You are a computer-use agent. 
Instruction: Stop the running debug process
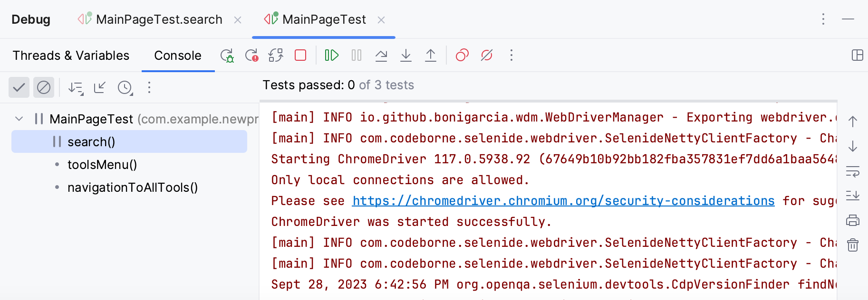[x=300, y=55]
